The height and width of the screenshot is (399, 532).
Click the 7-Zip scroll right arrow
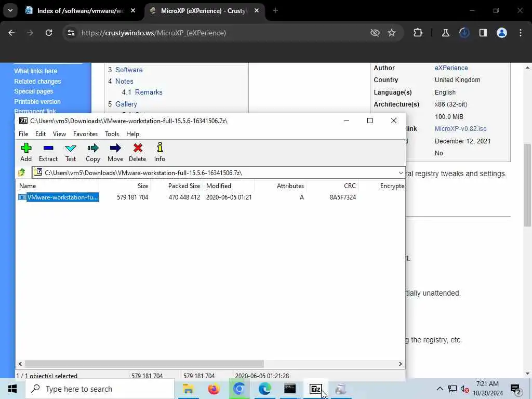coord(401,364)
